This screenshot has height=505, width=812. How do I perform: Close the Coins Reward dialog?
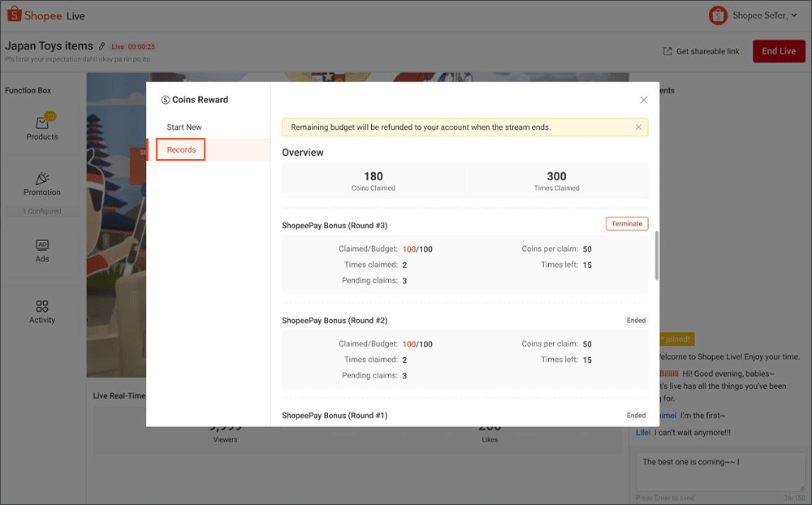click(x=643, y=99)
